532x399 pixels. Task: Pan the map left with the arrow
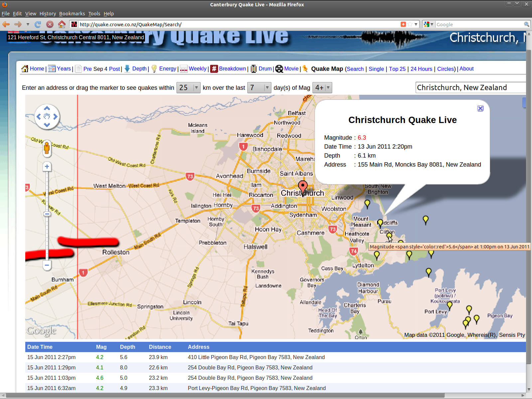tap(39, 116)
